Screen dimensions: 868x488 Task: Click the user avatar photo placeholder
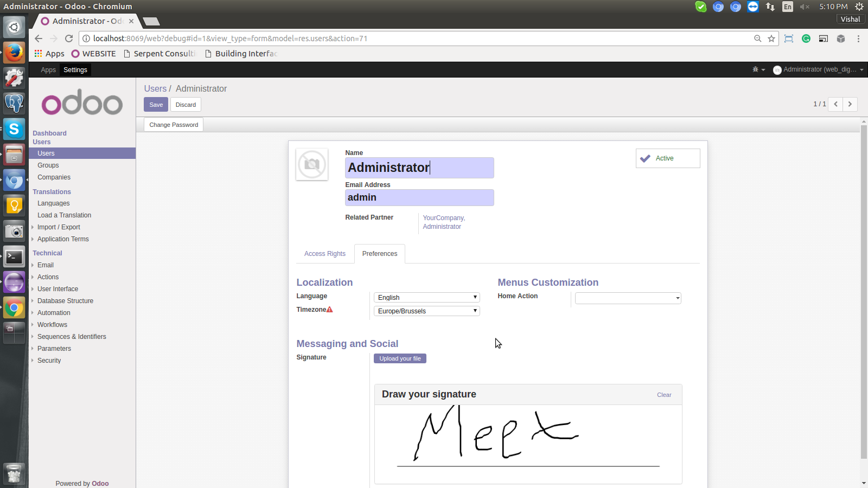(x=312, y=164)
